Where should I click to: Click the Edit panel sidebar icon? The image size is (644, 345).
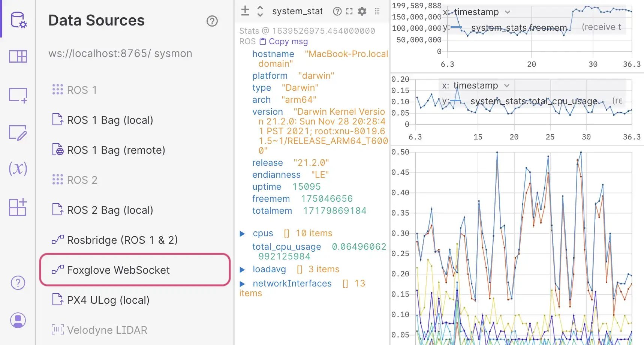pos(17,132)
